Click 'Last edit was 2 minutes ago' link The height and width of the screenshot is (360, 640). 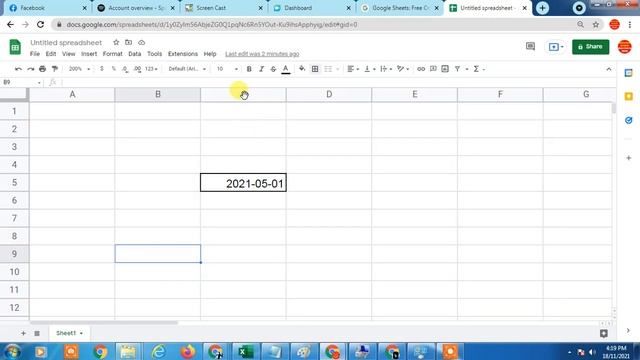pyautogui.click(x=262, y=54)
